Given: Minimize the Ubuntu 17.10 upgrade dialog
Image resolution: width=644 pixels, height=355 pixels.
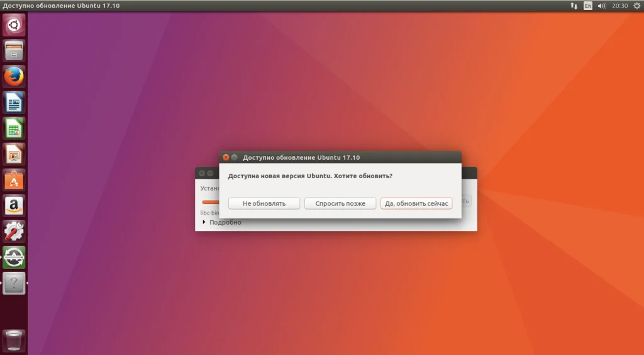Looking at the screenshot, I should tap(235, 157).
